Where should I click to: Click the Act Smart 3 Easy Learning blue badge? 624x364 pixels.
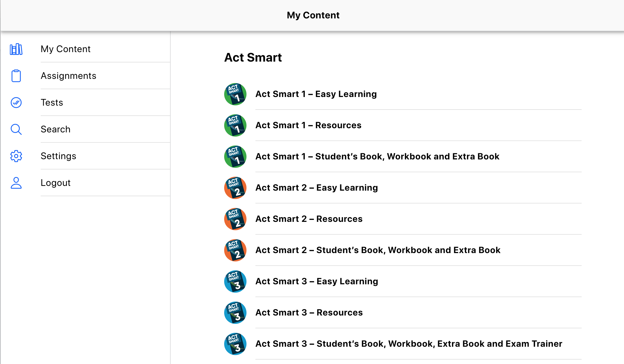235,282
